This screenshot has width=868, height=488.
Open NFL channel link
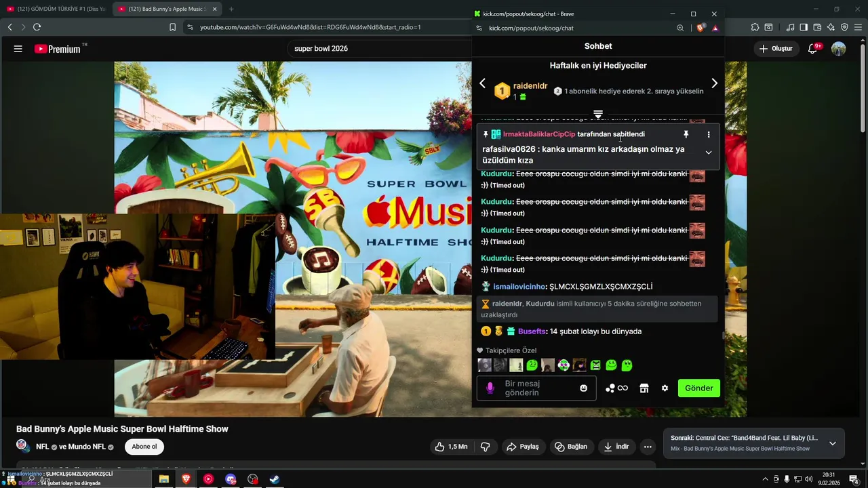tap(43, 447)
